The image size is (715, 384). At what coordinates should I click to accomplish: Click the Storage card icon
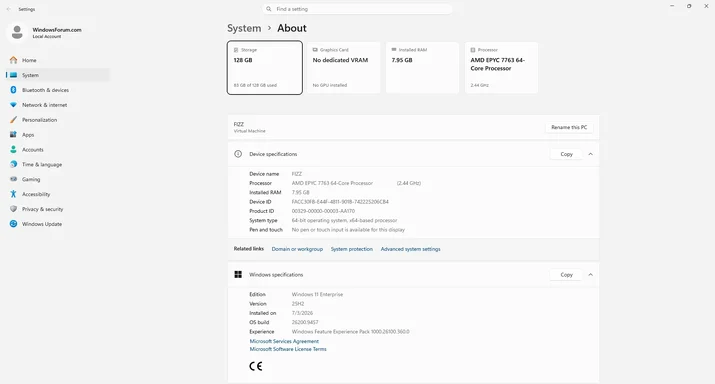(x=236, y=50)
